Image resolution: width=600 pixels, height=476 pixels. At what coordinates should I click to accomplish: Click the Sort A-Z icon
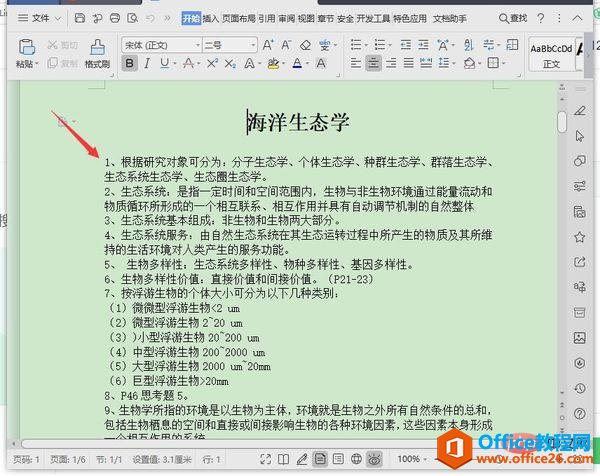point(468,45)
